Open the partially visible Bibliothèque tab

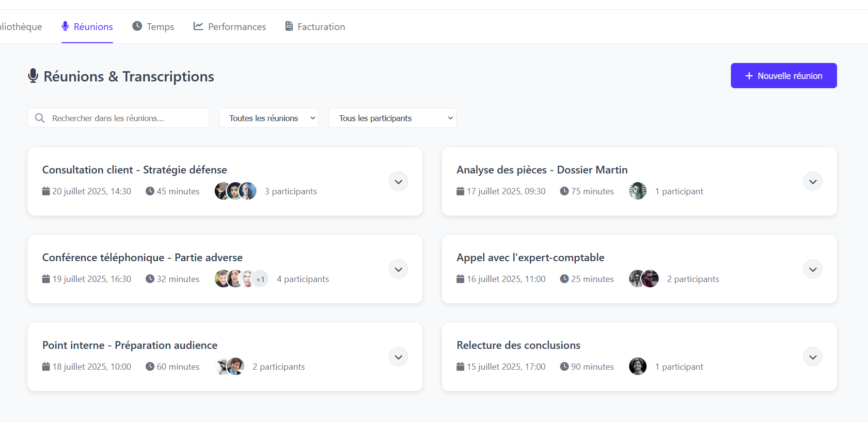21,27
